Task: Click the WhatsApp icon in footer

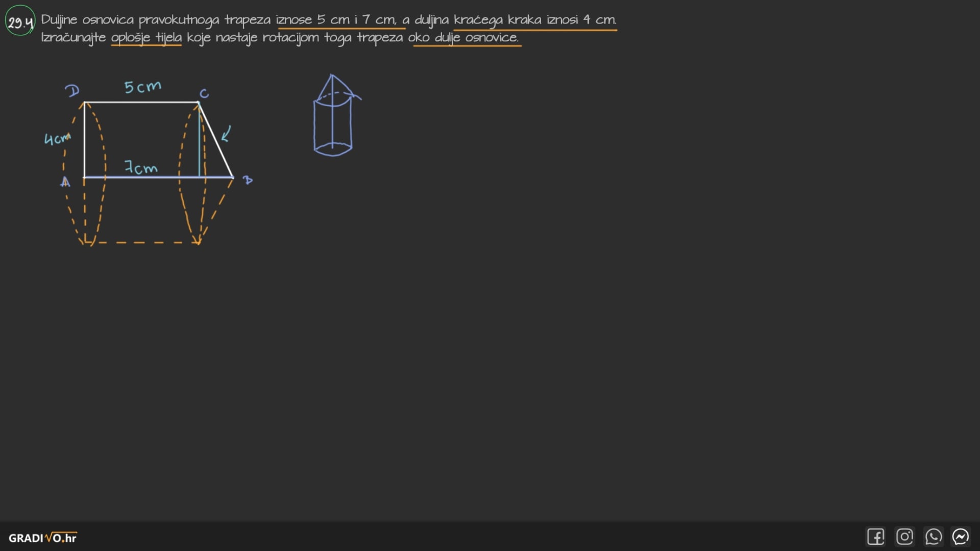Action: tap(933, 537)
